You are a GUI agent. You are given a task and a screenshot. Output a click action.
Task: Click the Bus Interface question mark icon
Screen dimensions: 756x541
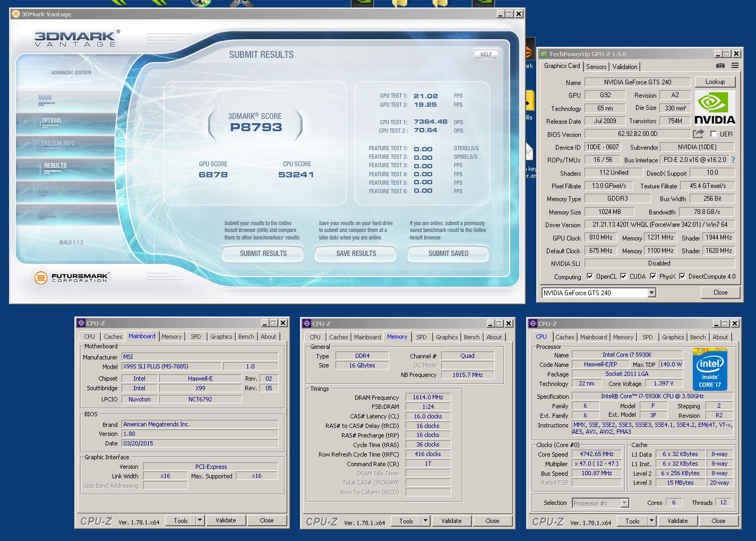point(733,160)
